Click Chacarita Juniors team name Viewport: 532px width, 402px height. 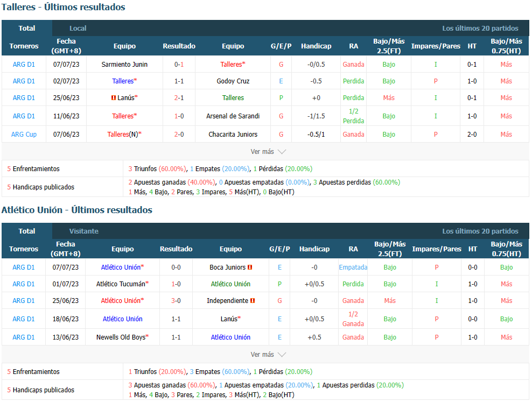(233, 134)
